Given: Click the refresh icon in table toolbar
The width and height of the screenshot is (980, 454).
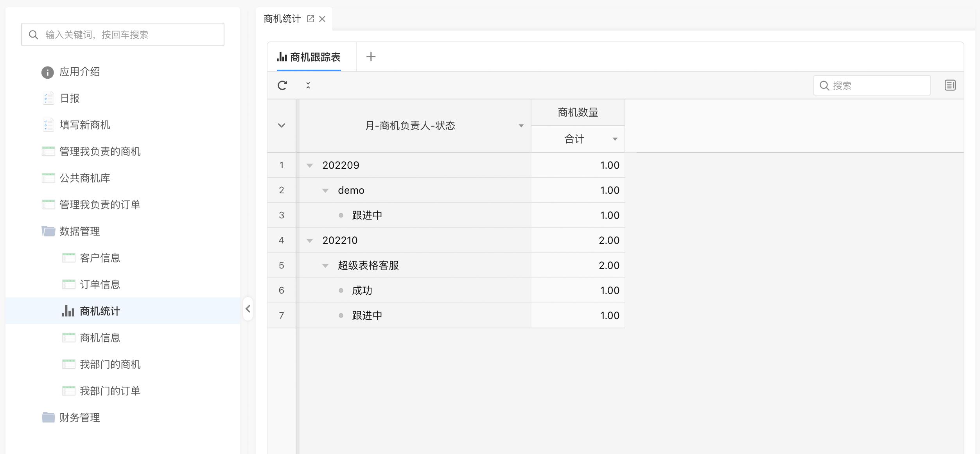Looking at the screenshot, I should [282, 85].
